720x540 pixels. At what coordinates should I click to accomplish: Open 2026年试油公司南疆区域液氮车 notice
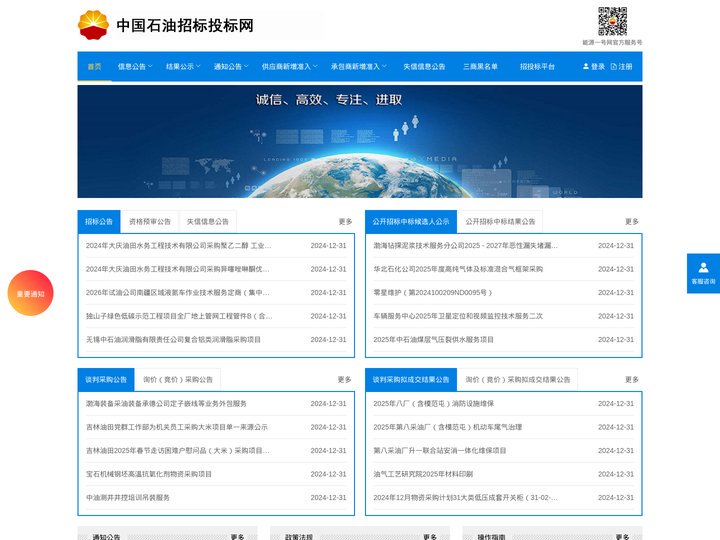(177, 292)
